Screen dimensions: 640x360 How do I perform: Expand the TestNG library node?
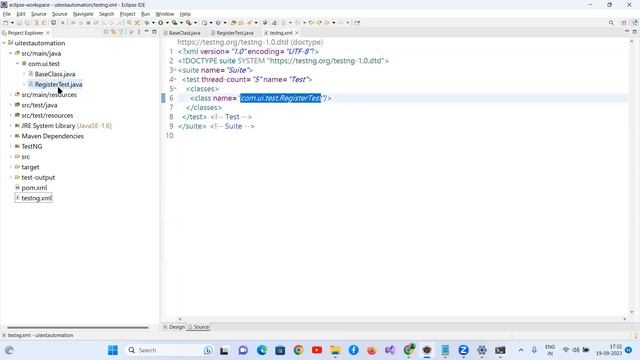click(x=11, y=146)
